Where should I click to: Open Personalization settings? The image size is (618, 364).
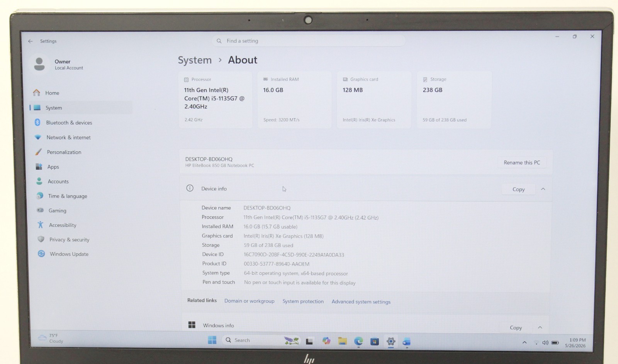(64, 152)
